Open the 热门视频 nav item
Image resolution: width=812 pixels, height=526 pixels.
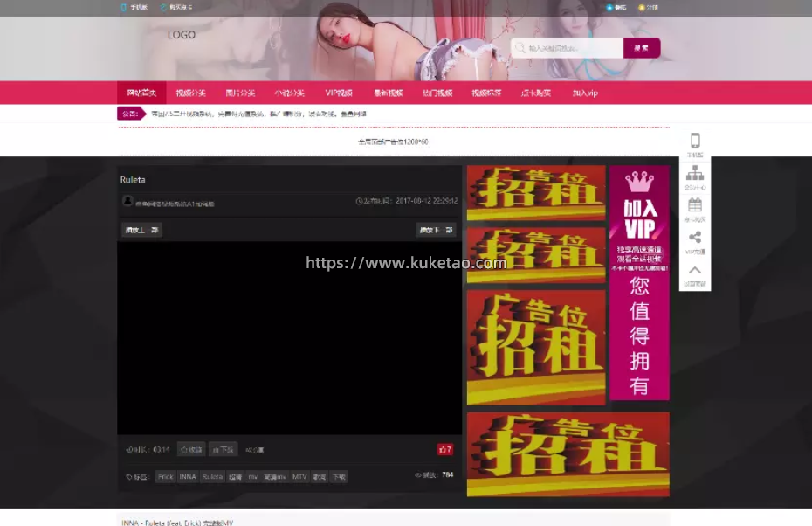coord(437,93)
